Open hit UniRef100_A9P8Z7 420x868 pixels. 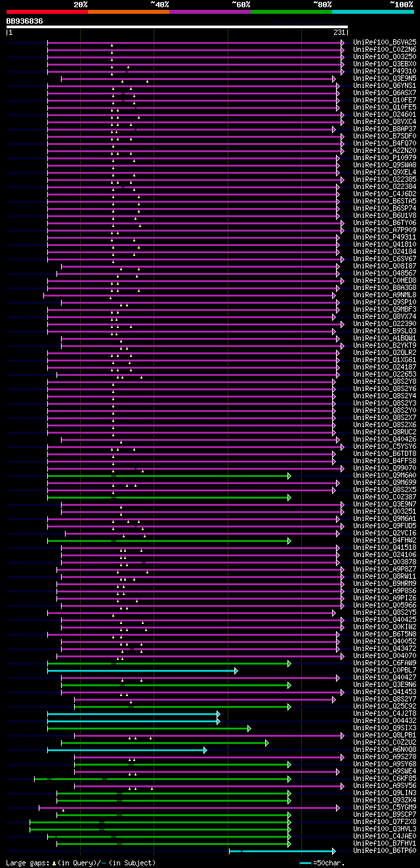(385, 569)
